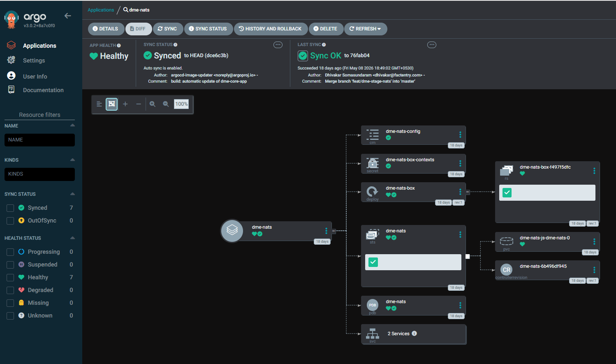The height and width of the screenshot is (364, 616).
Task: Follow the Applications breadcrumb link
Action: [x=101, y=10]
